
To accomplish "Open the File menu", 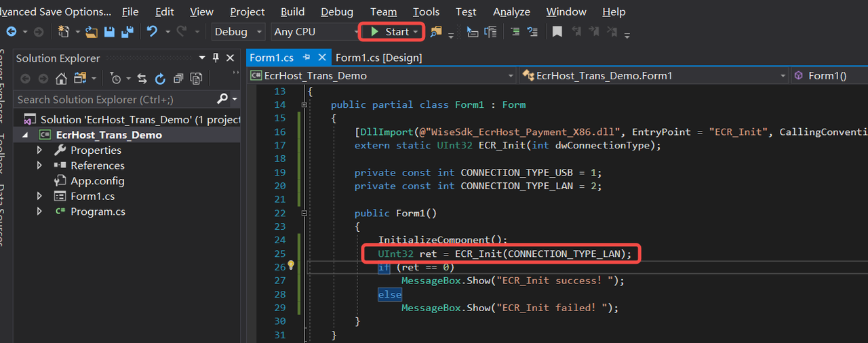I will pos(130,12).
